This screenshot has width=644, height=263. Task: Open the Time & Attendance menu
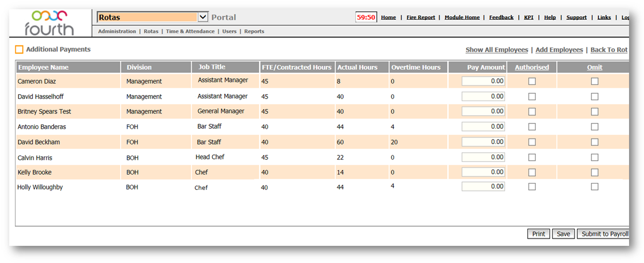pos(190,31)
